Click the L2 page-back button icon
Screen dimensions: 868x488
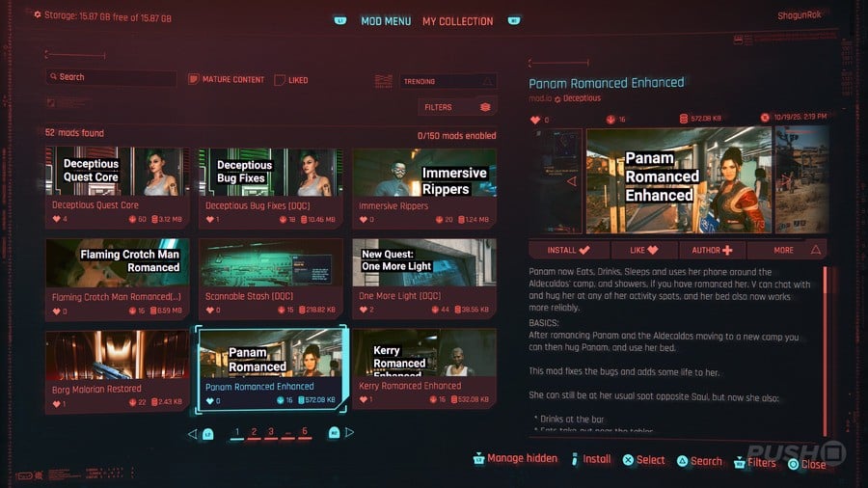208,434
